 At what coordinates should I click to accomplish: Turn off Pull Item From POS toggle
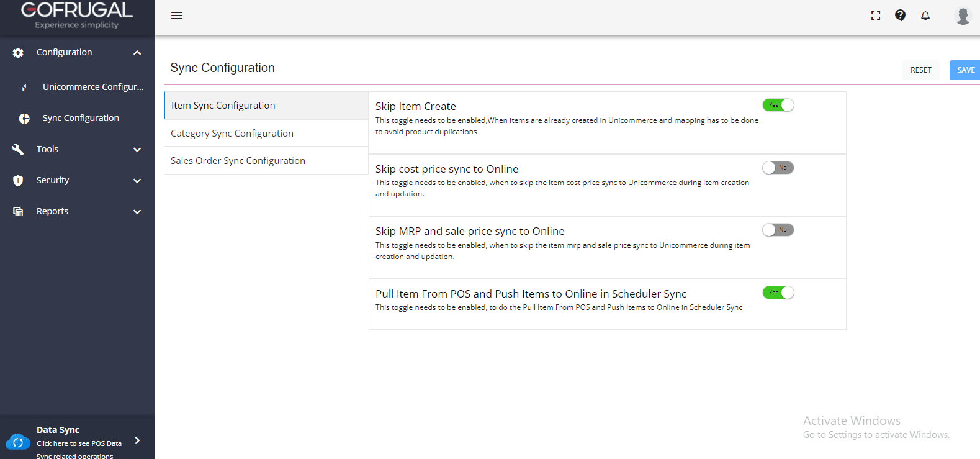[x=778, y=293]
